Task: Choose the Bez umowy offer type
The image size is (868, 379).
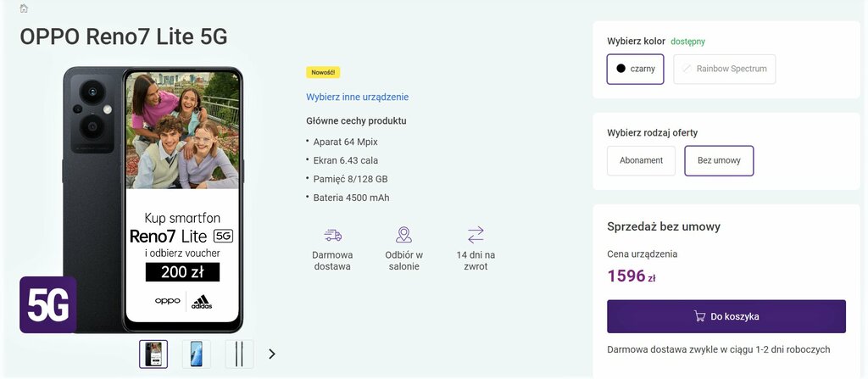Action: [719, 161]
